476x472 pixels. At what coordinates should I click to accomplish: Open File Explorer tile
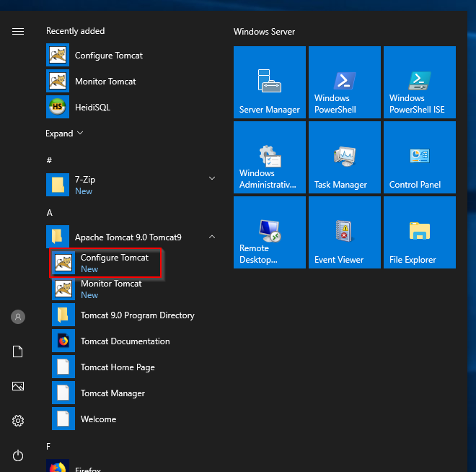click(x=420, y=232)
